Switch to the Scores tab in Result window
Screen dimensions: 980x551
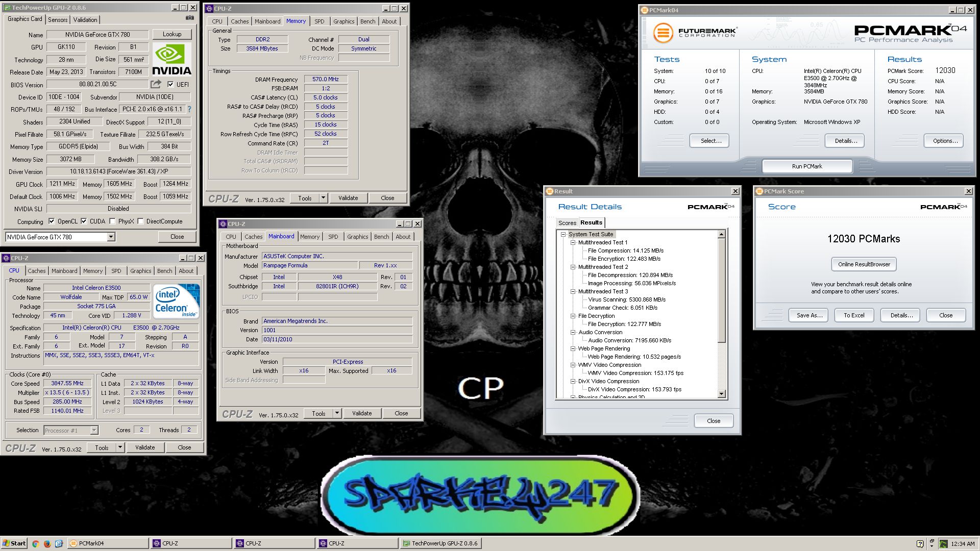point(567,223)
